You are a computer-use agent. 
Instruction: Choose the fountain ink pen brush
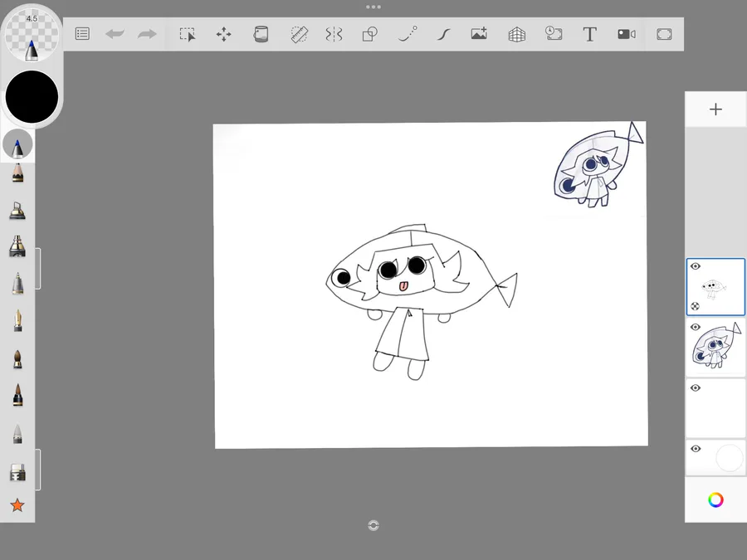coord(17,321)
